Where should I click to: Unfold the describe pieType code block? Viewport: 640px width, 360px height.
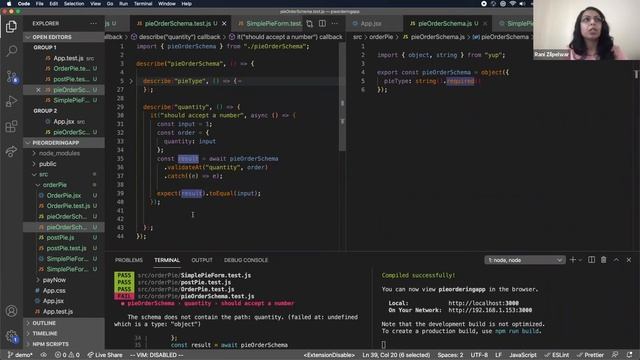click(131, 81)
